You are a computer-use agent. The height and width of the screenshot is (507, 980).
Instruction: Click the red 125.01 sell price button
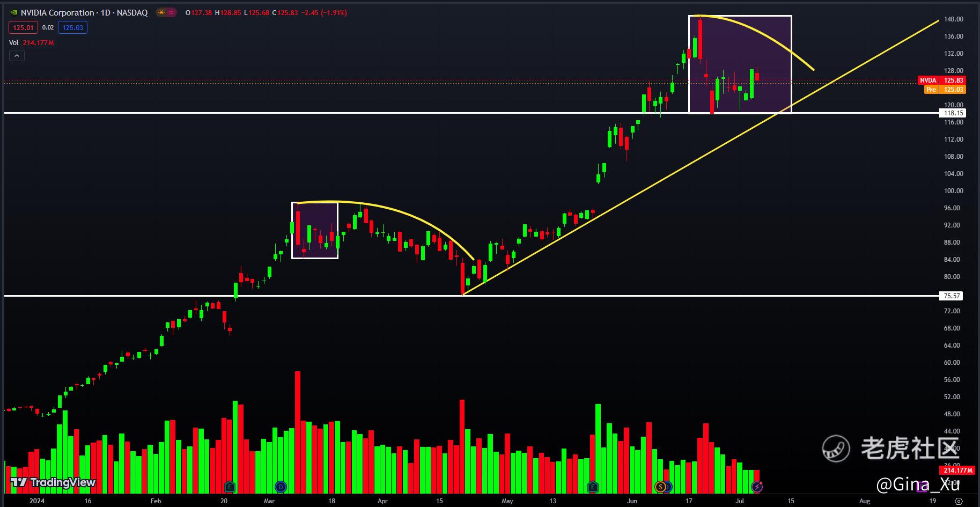click(x=23, y=28)
